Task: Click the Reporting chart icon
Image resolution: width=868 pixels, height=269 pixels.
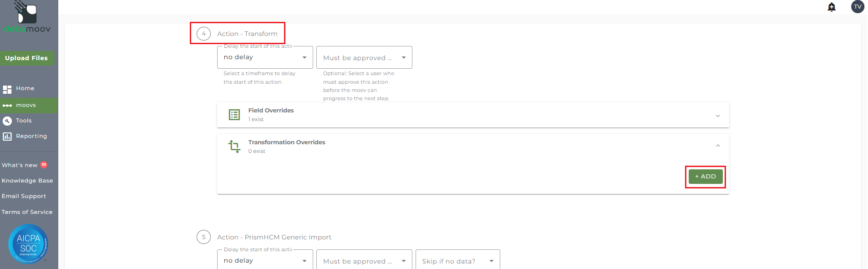Action: pos(7,137)
